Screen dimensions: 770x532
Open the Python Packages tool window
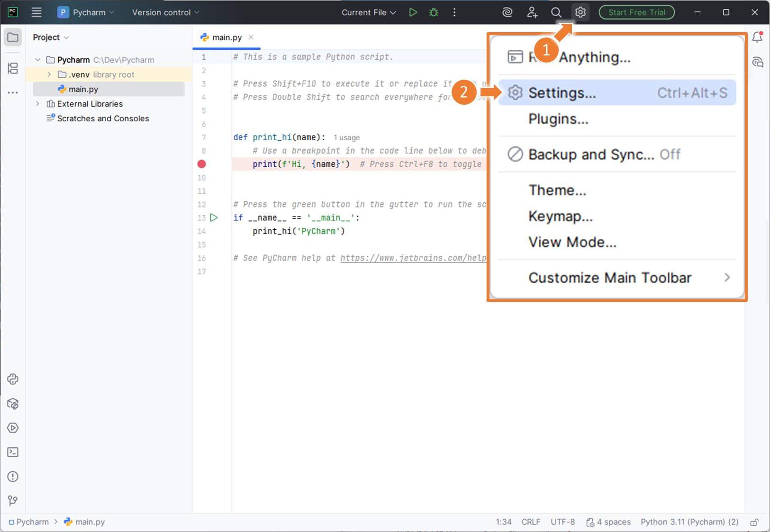(x=13, y=404)
